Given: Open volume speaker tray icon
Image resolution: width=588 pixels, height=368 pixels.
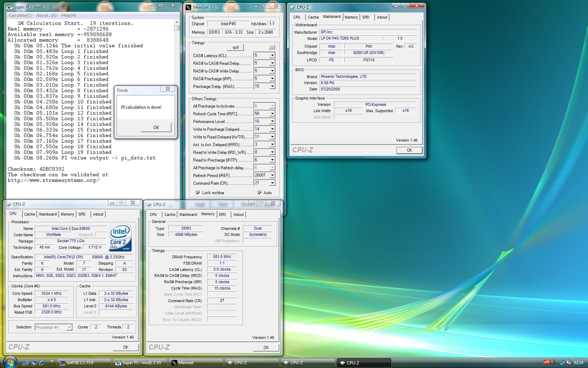Looking at the screenshot, I should [x=552, y=362].
